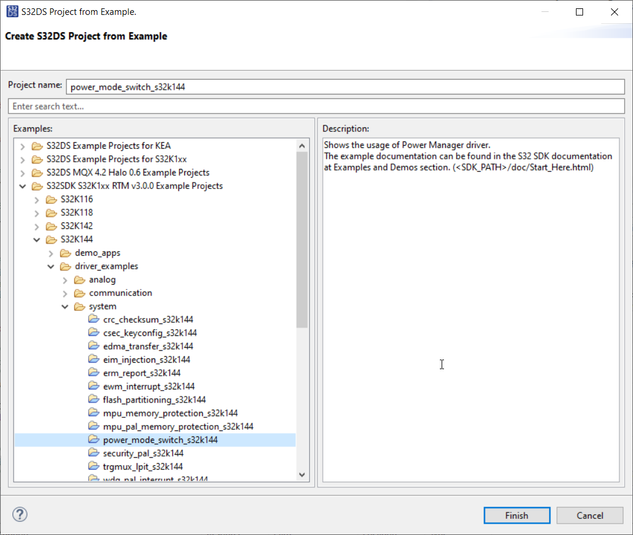The image size is (633, 535).
Task: Click the Examples list scrollbar thumb
Action: (x=302, y=240)
